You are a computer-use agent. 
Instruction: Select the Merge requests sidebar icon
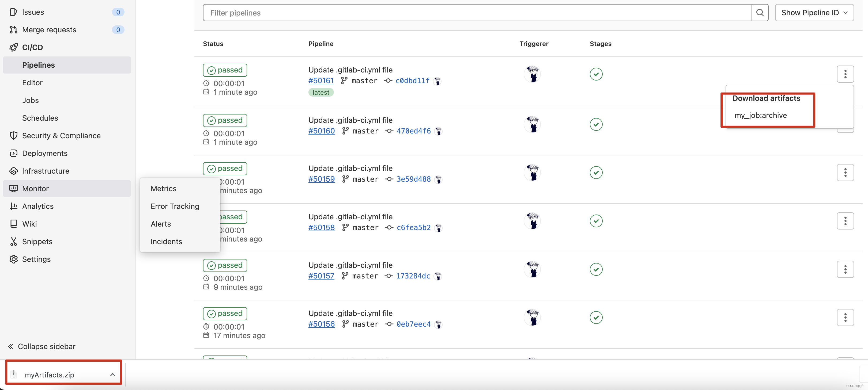click(x=13, y=30)
